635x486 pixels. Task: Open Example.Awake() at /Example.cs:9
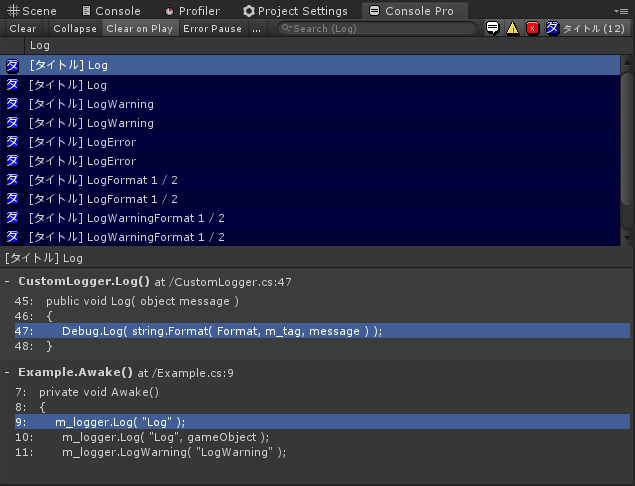coord(126,373)
